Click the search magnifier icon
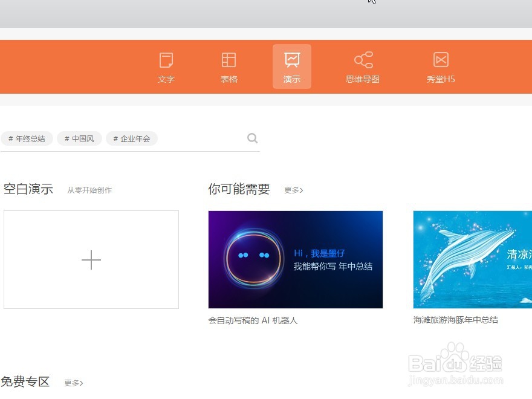The width and height of the screenshot is (532, 399). 252,138
